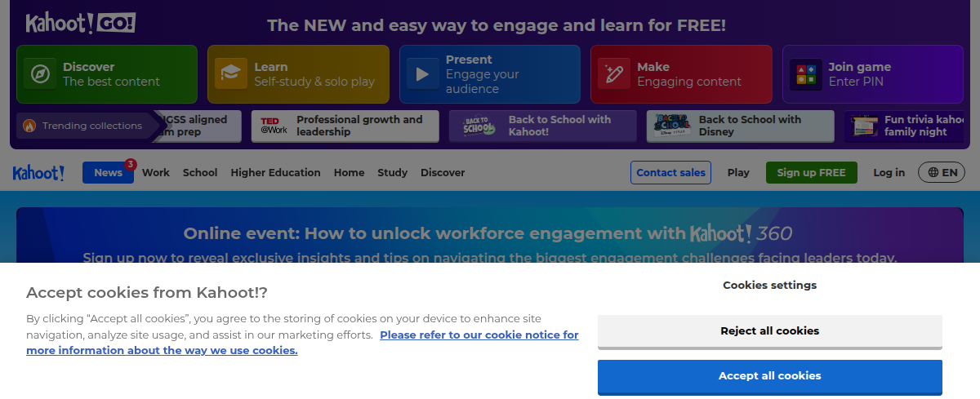Accept all cookies
Screen dimensions: 980x399
pos(769,376)
